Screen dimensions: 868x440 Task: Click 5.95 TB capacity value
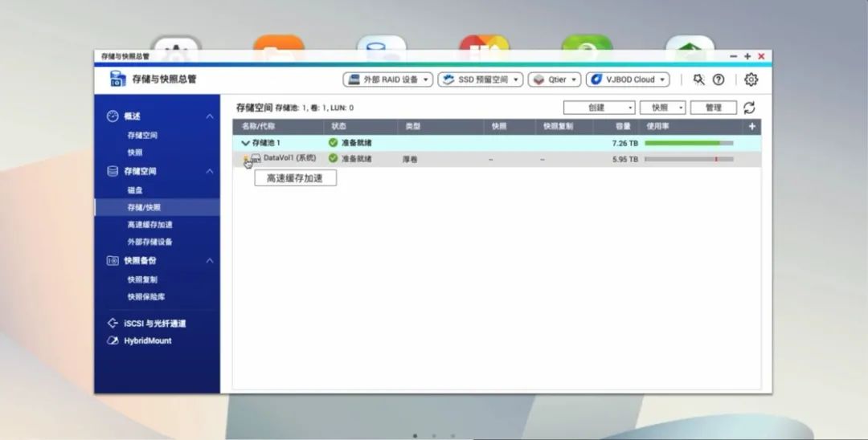(625, 159)
